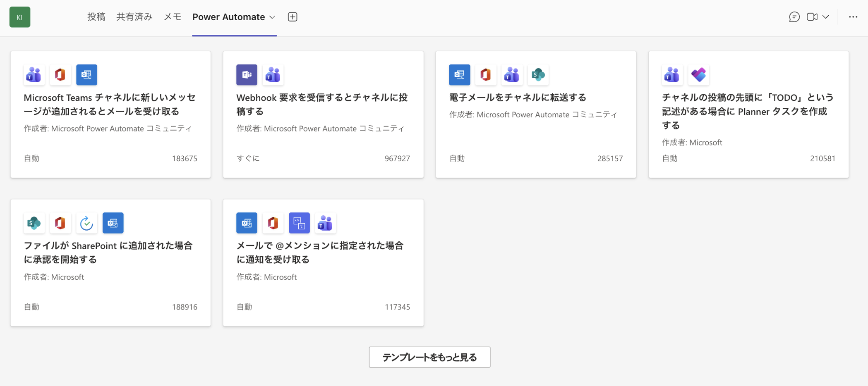
Task: Click the Webhook connector icon in Webhook card
Action: click(247, 75)
